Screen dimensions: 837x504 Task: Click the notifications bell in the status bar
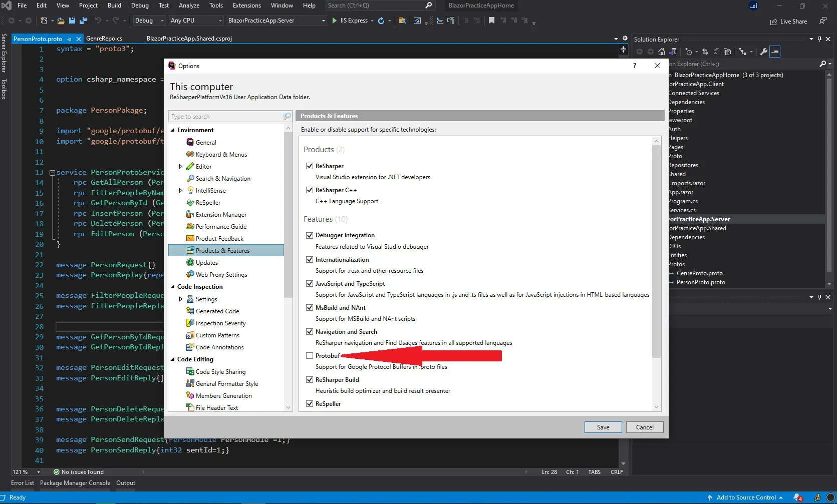[797, 497]
